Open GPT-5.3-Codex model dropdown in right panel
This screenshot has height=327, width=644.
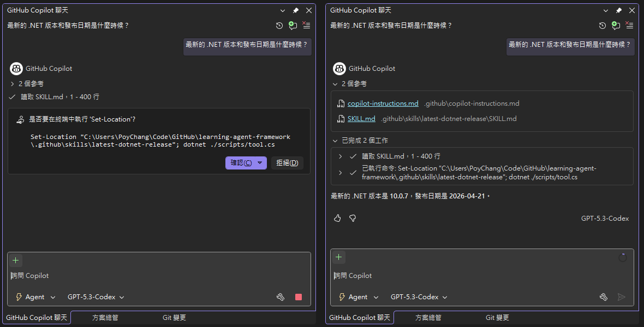point(419,297)
